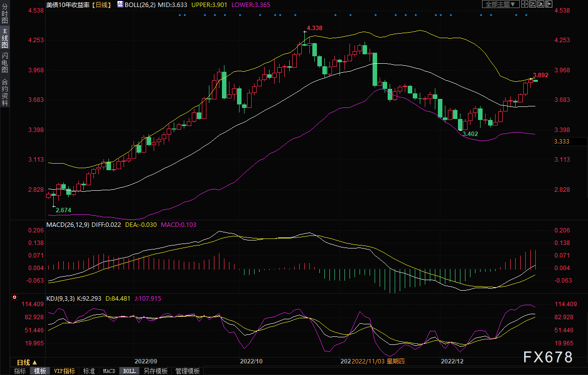Toggle the 模板 tab at bottom
The image size is (588, 375).
click(x=40, y=371)
